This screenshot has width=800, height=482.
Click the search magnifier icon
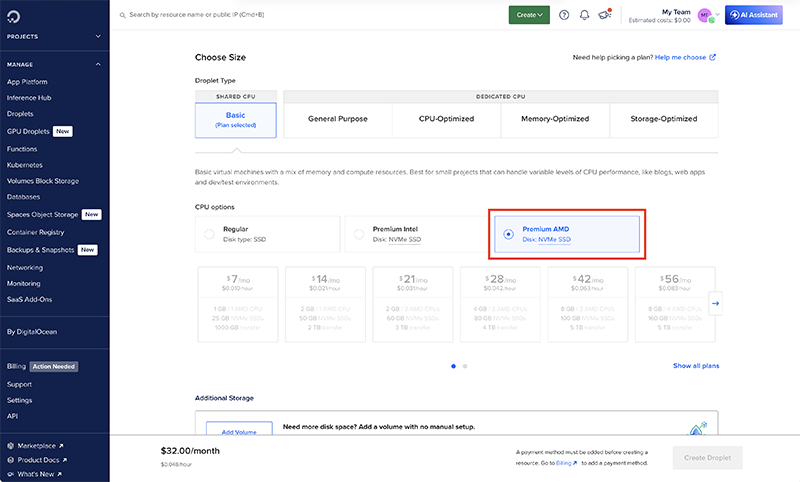pyautogui.click(x=122, y=16)
